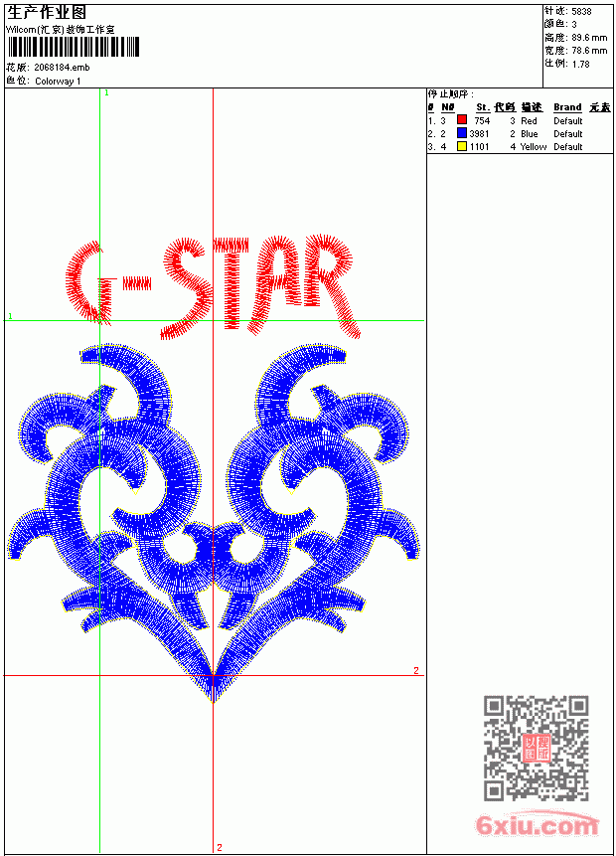Click the height value 89.6 mm

coord(589,38)
